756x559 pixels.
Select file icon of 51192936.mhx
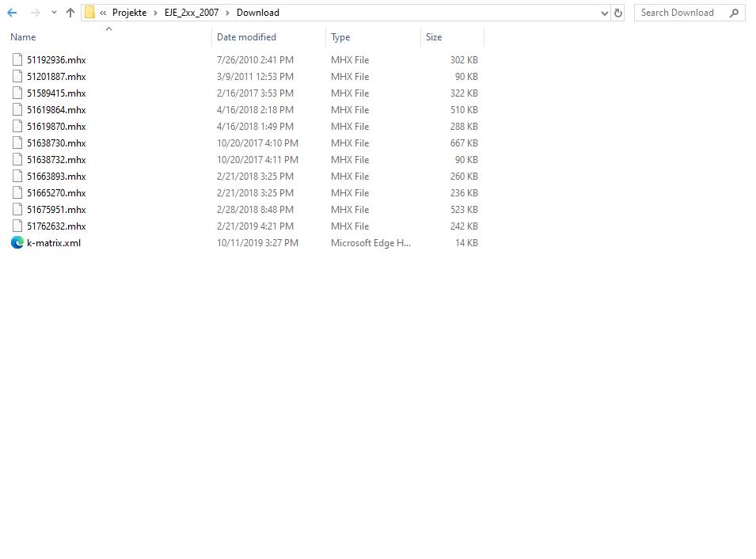pyautogui.click(x=17, y=60)
